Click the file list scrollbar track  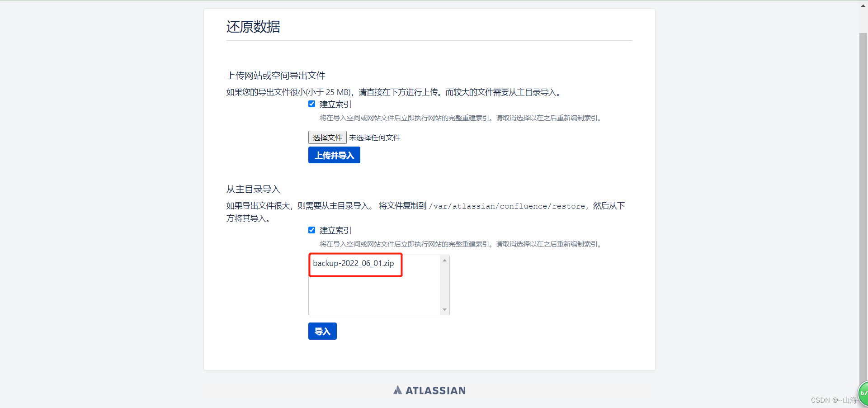444,285
